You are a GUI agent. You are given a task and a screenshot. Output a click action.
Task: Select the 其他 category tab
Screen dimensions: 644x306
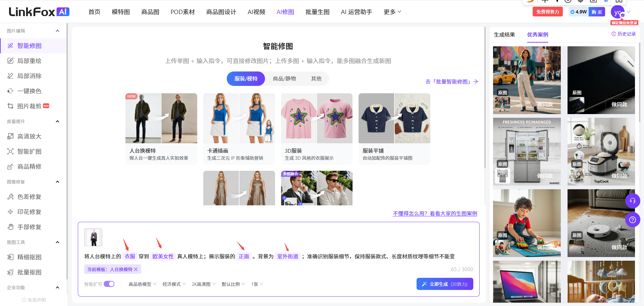pyautogui.click(x=316, y=79)
